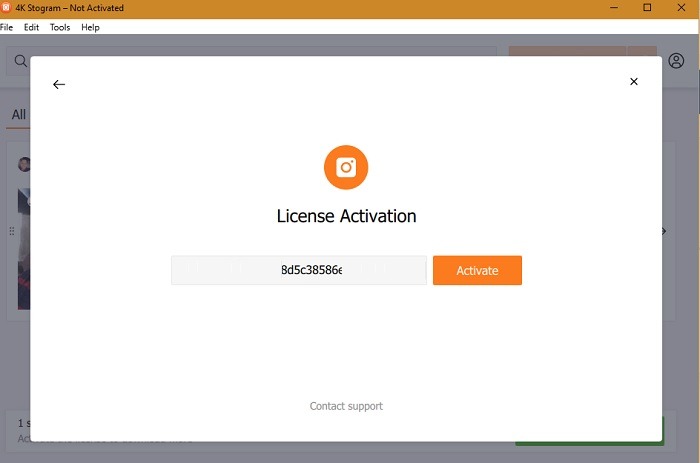Open the Contact support link
Image resolution: width=700 pixels, height=463 pixels.
346,406
